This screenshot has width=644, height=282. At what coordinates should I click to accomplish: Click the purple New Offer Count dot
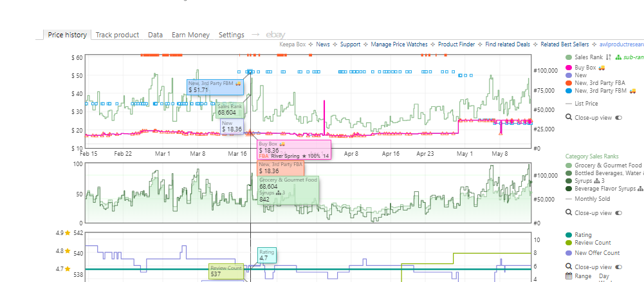pos(569,253)
